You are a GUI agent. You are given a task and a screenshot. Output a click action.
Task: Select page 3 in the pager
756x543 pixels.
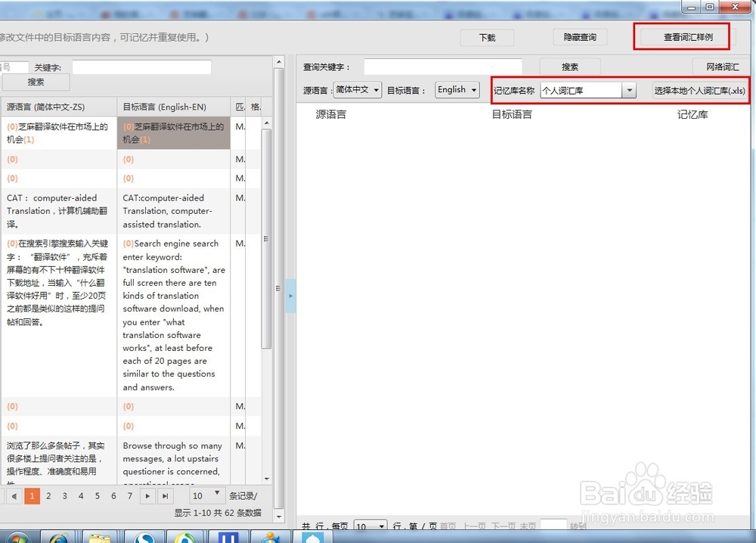(x=64, y=496)
